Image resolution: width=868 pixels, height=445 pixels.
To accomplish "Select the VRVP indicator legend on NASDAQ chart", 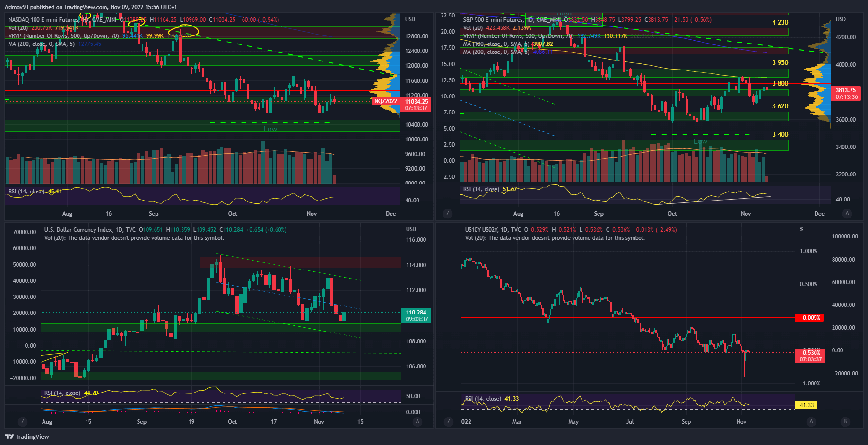I will pos(63,36).
